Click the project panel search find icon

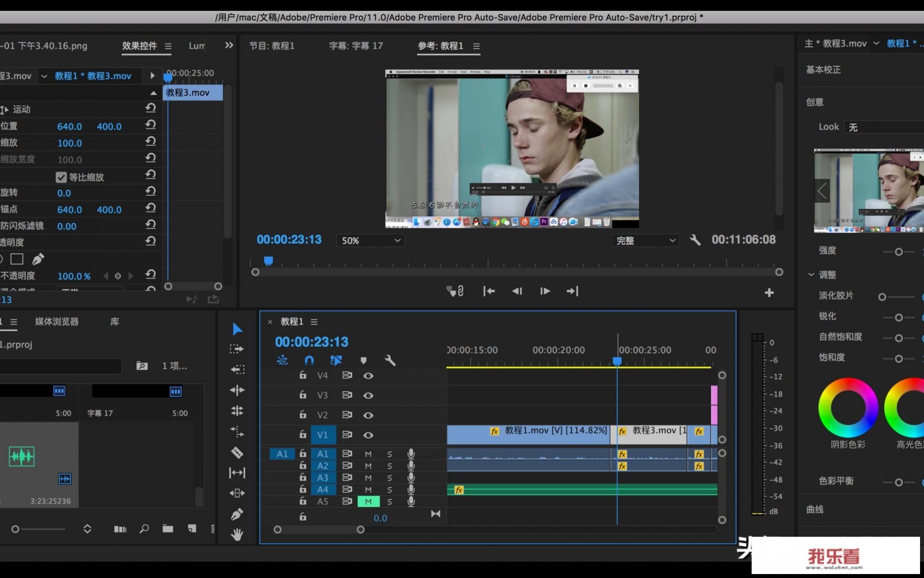coord(144,529)
